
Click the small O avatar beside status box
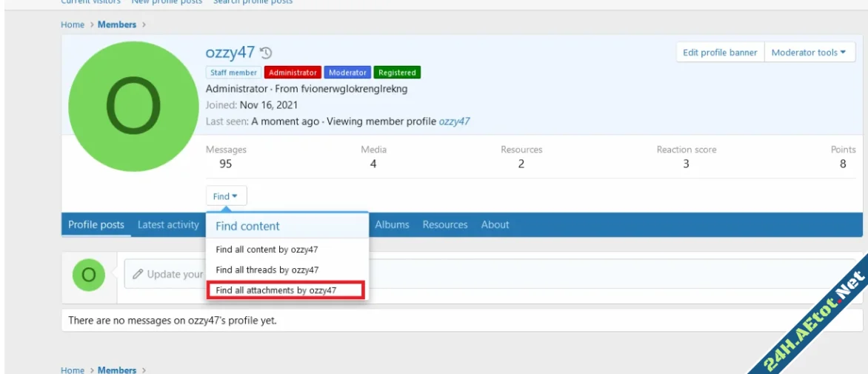click(88, 275)
